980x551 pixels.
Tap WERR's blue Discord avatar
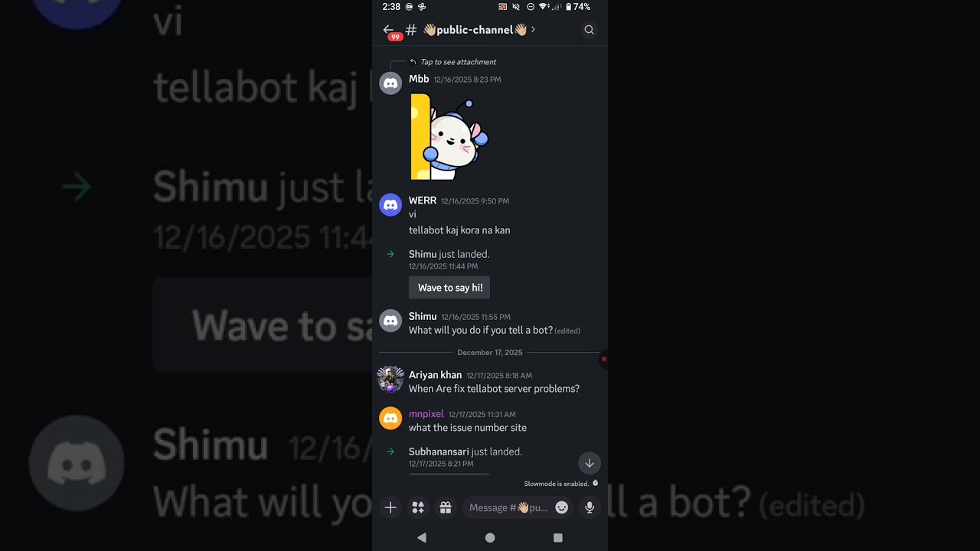click(390, 205)
